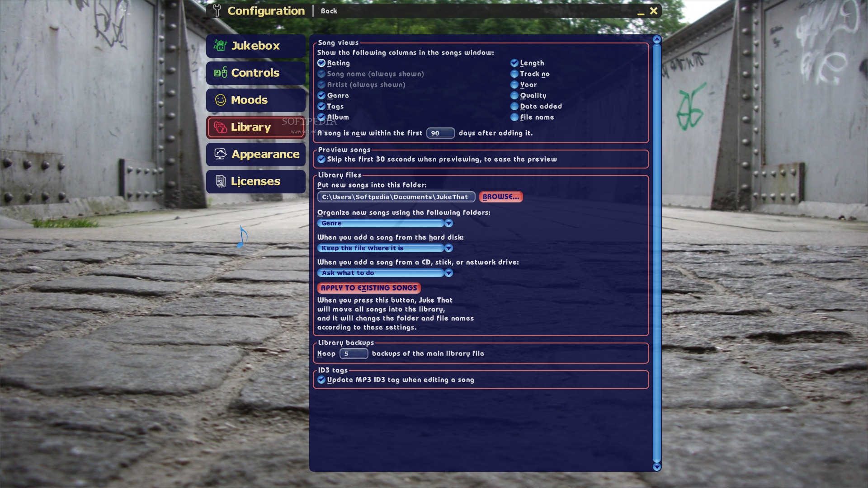Uncheck the Rating column checkbox

321,63
